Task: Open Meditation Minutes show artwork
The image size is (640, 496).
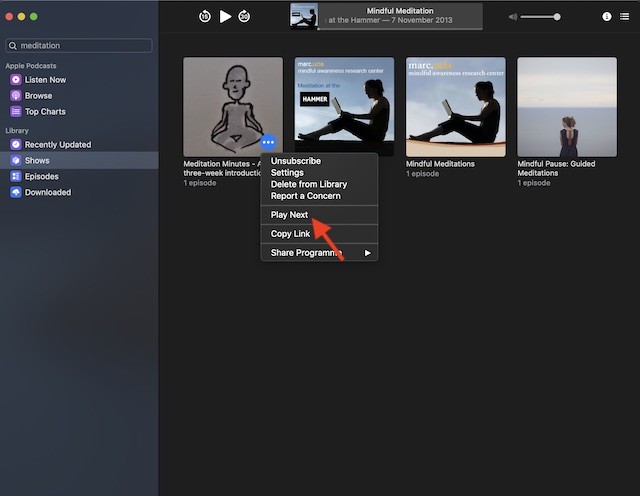Action: pos(233,107)
